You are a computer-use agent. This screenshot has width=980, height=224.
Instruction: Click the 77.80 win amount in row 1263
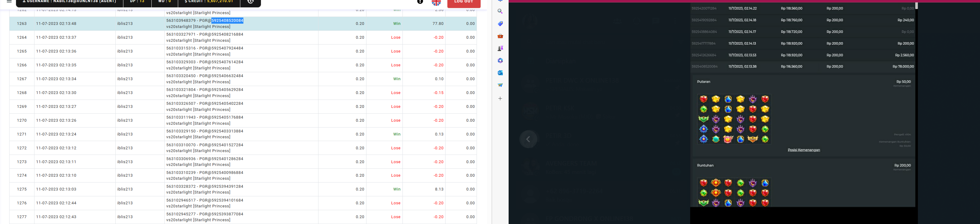(438, 24)
